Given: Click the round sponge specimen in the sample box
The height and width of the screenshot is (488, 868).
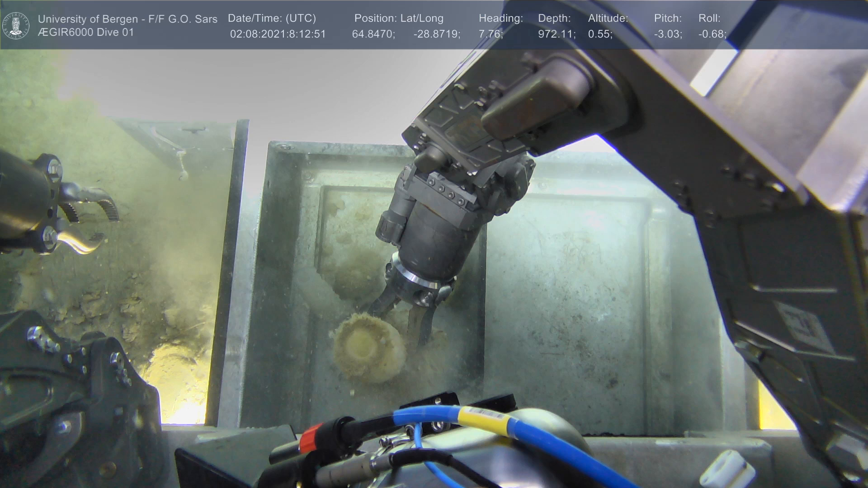Looking at the screenshot, I should 368,348.
